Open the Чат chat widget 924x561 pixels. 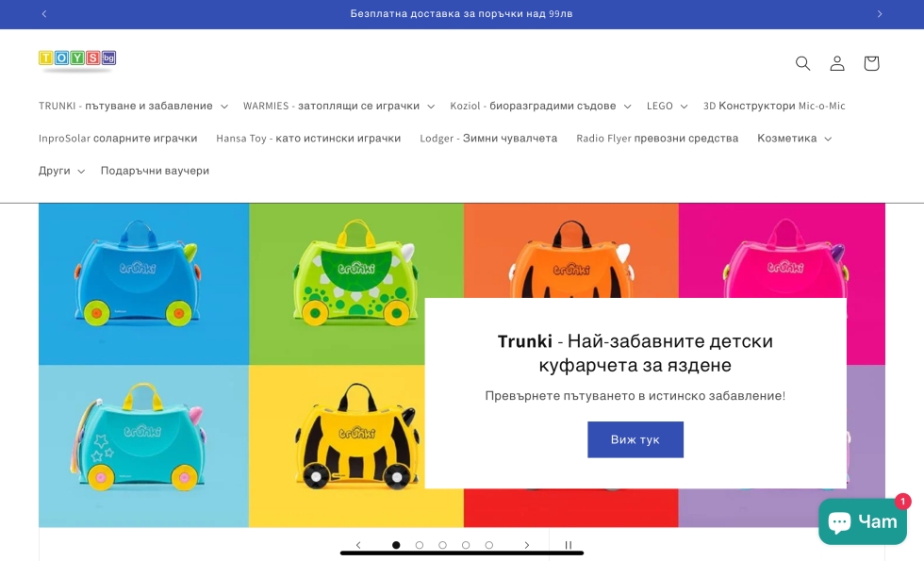coord(862,521)
